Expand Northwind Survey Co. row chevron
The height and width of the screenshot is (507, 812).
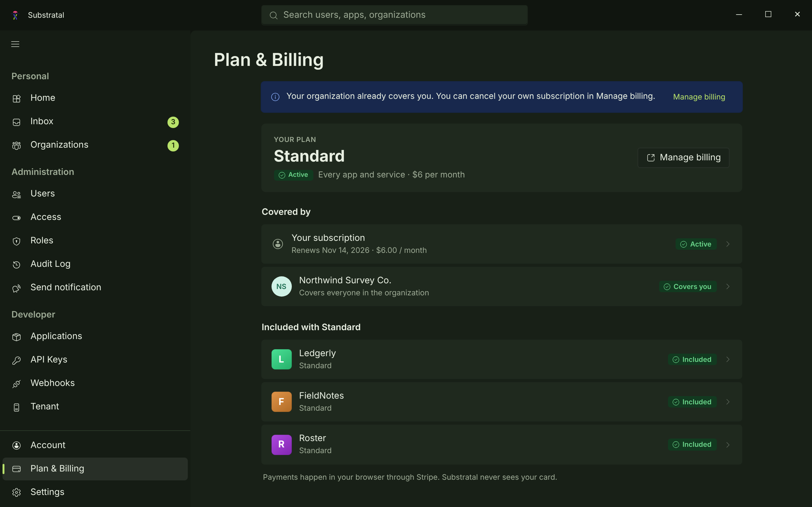point(728,286)
